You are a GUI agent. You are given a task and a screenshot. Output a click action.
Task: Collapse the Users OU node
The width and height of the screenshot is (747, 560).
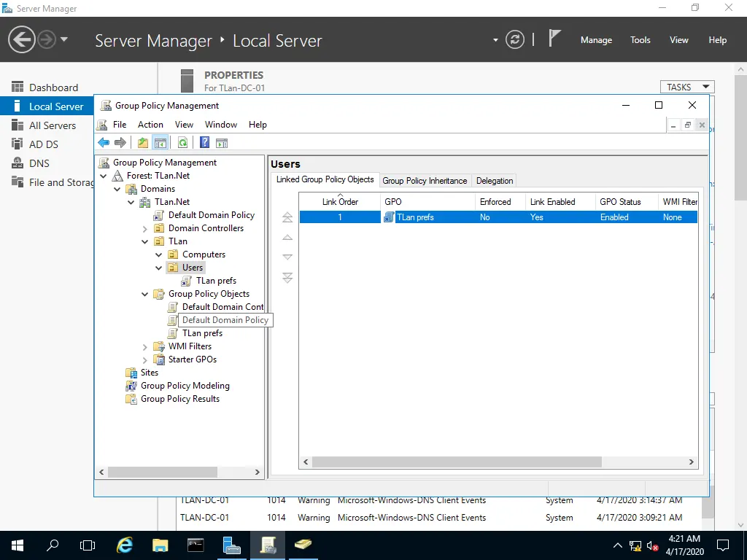pos(158,268)
